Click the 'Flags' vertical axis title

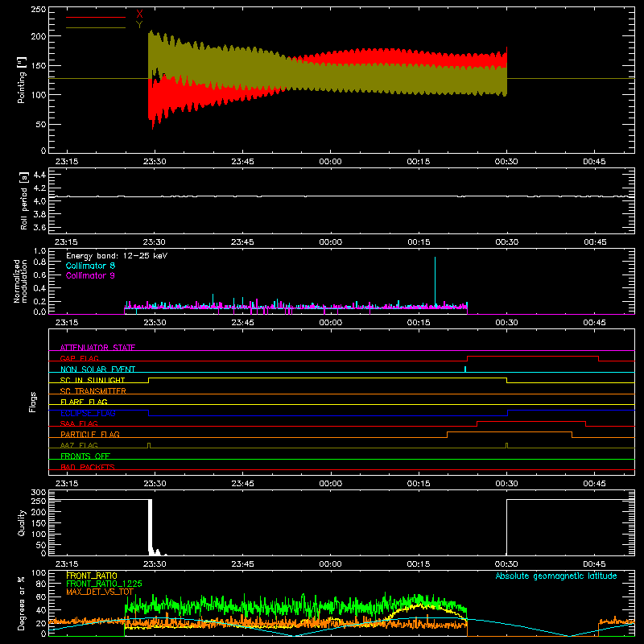click(x=33, y=402)
